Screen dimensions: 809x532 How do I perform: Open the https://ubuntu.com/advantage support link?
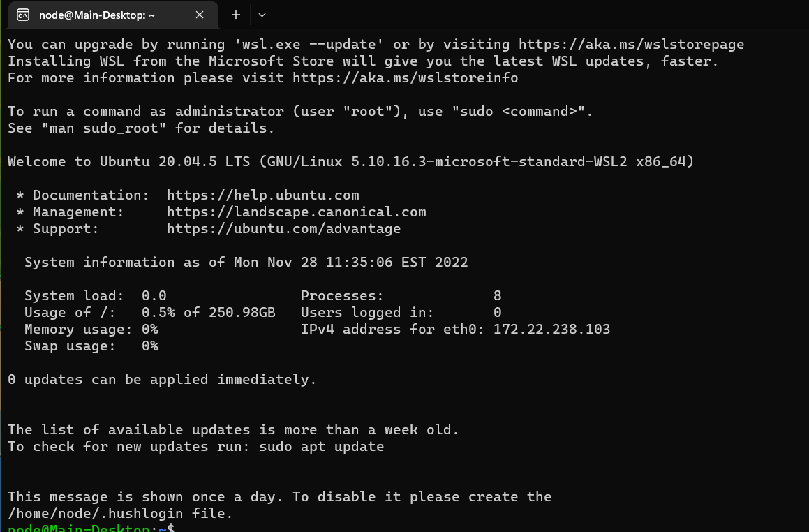[x=284, y=228]
